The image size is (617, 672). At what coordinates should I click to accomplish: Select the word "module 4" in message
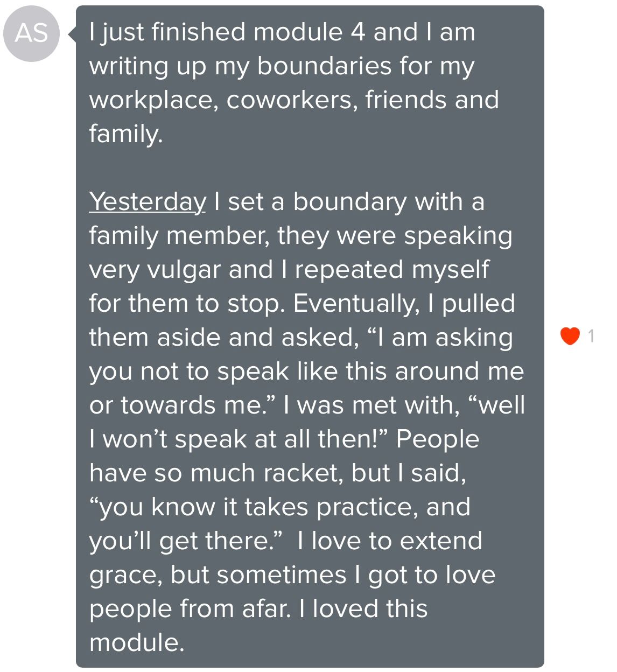pos(309,32)
